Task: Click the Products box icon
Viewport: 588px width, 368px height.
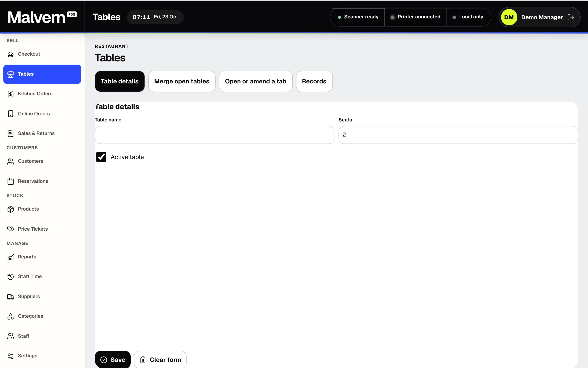Action: click(10, 209)
